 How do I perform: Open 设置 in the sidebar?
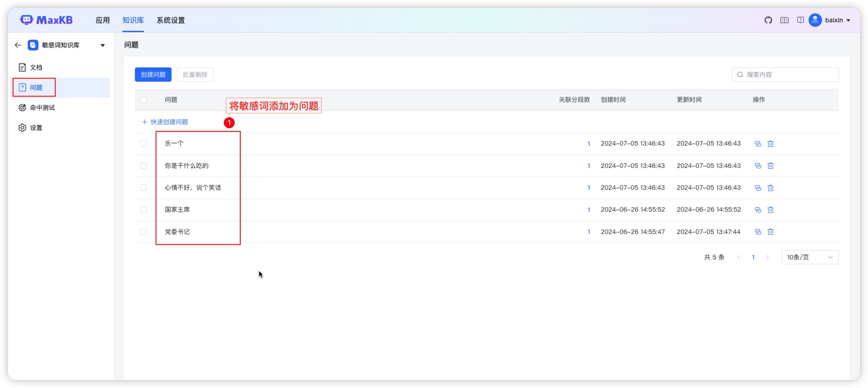[60, 128]
